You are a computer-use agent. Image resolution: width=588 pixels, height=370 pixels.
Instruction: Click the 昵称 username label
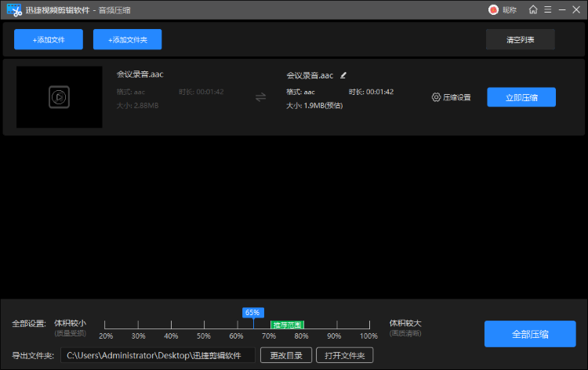coord(510,9)
